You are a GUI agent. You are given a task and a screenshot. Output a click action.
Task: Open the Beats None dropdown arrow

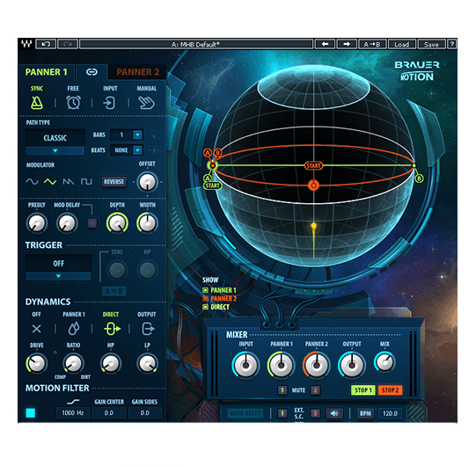pyautogui.click(x=137, y=150)
